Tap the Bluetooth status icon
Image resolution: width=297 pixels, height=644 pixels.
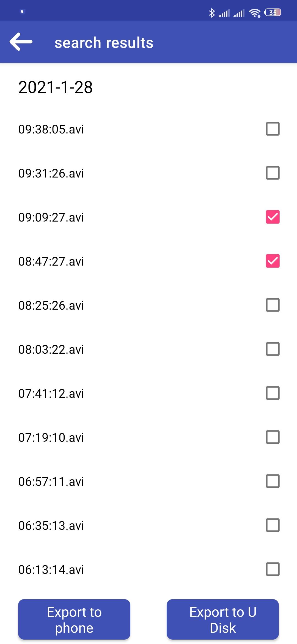coord(212,13)
